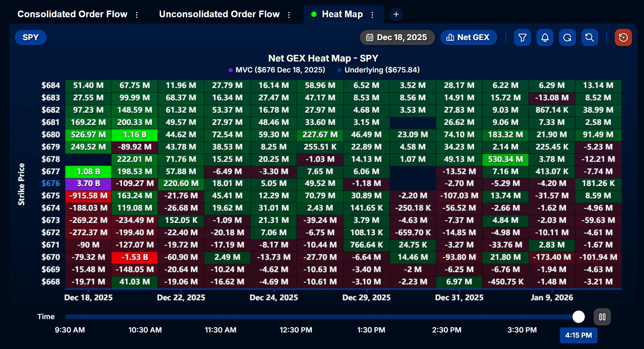Viewport: 644px width, 349px height.
Task: Select the SPY ticker pill
Action: click(30, 37)
